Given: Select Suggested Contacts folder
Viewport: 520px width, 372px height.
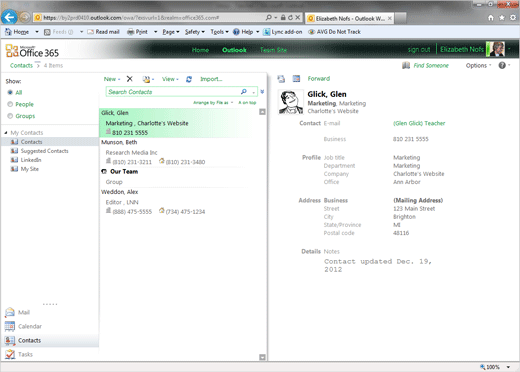Looking at the screenshot, I should [44, 151].
